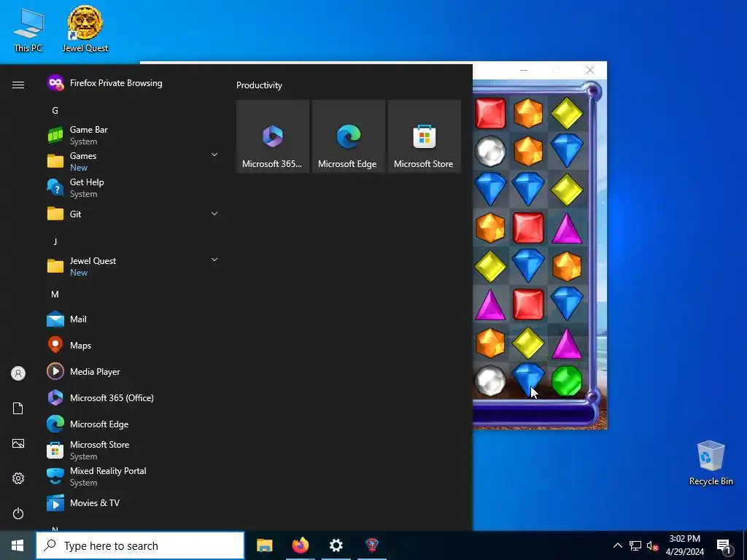Open Firefox from the taskbar
The height and width of the screenshot is (560, 747).
(x=300, y=545)
